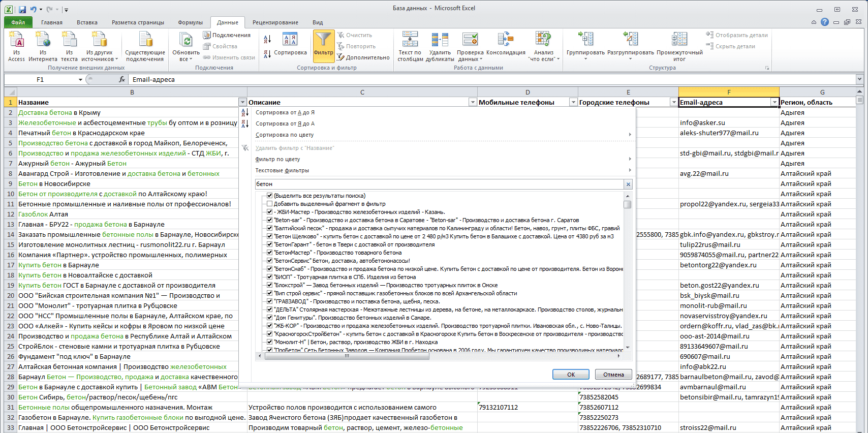
Task: Uncheck the ЖБИ-Мастер item checkbox
Action: [270, 212]
